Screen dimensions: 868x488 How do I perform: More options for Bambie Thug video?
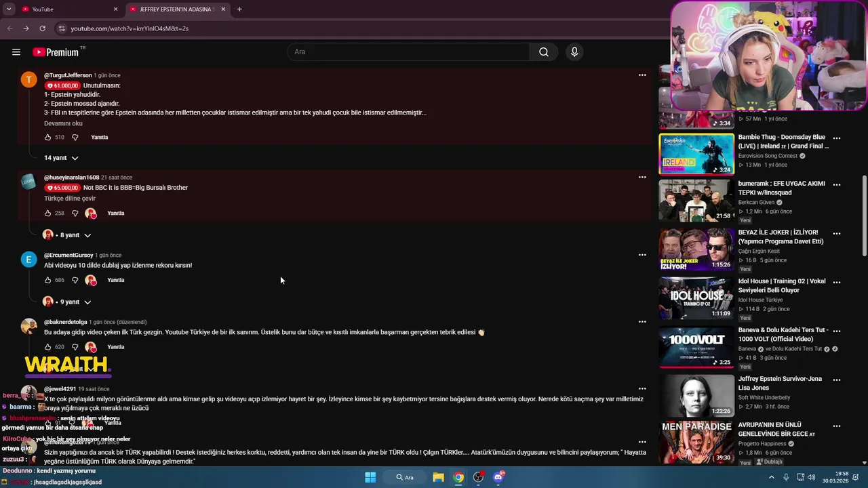pyautogui.click(x=837, y=138)
